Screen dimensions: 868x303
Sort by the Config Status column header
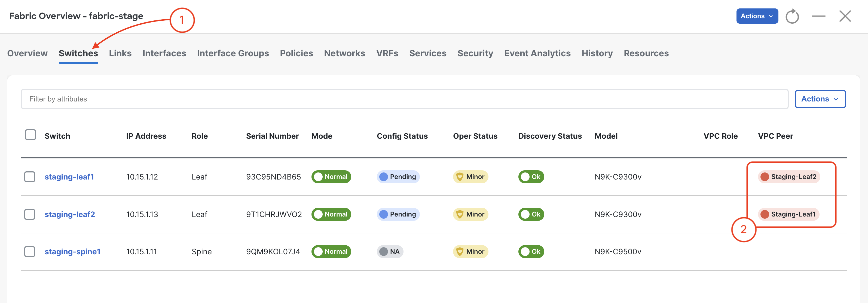pyautogui.click(x=402, y=136)
